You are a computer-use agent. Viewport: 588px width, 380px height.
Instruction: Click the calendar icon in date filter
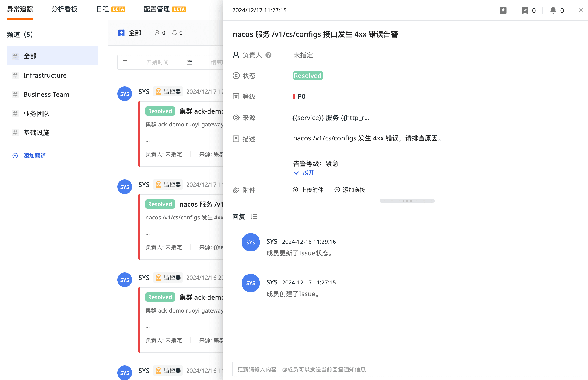[x=125, y=62]
